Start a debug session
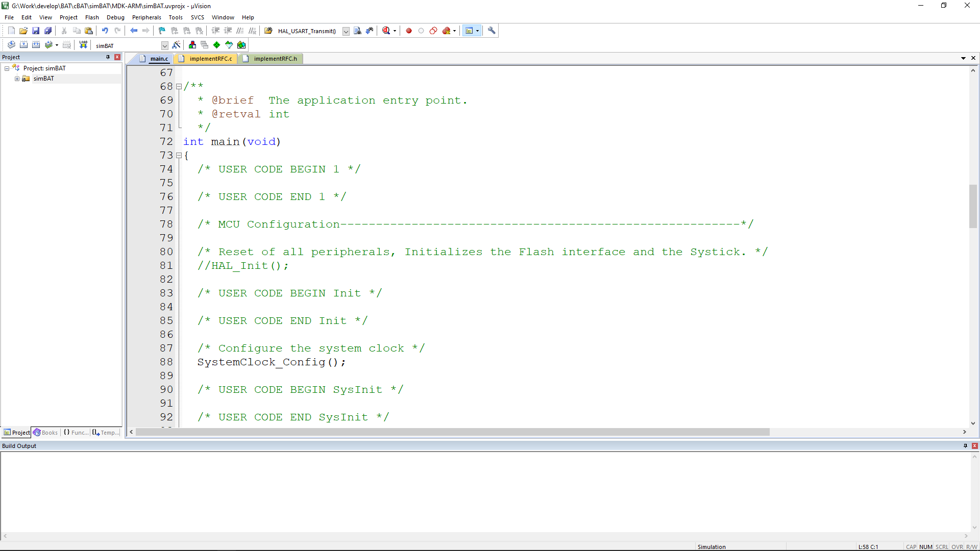980x551 pixels. [388, 31]
